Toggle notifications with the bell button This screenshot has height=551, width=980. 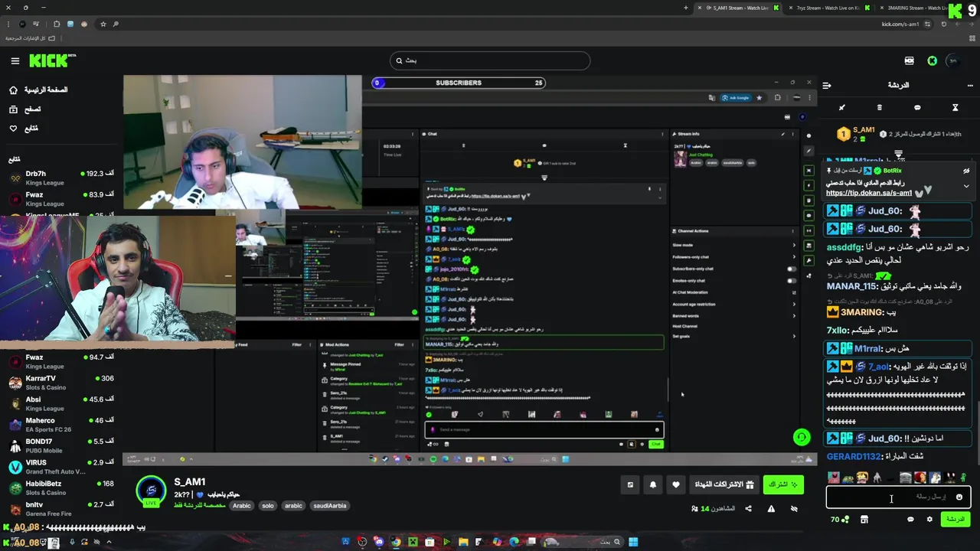(653, 484)
